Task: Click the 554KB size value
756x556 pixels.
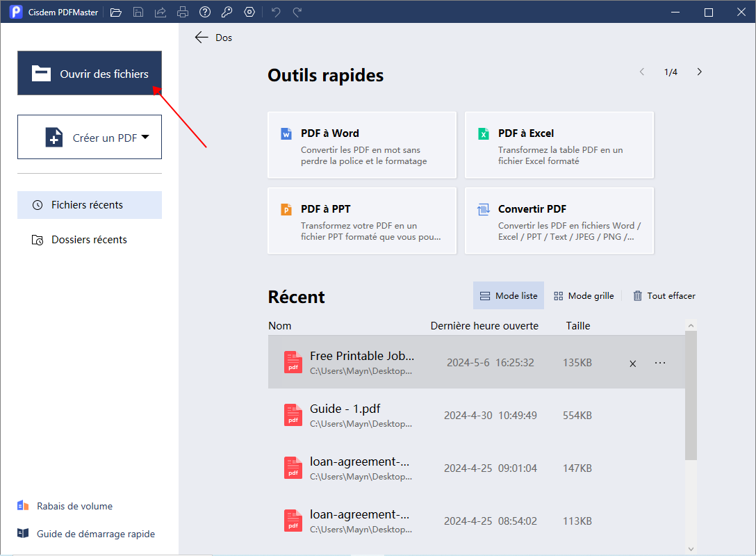Action: [x=577, y=415]
